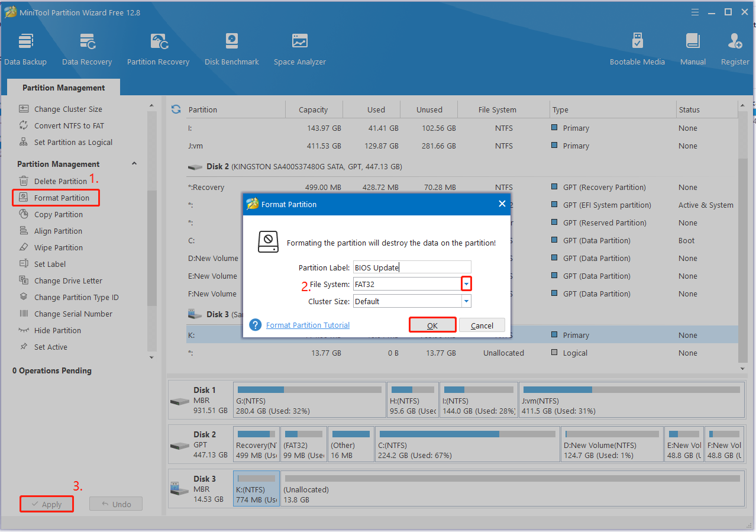Select Wipe Partition from the sidebar

tap(58, 247)
